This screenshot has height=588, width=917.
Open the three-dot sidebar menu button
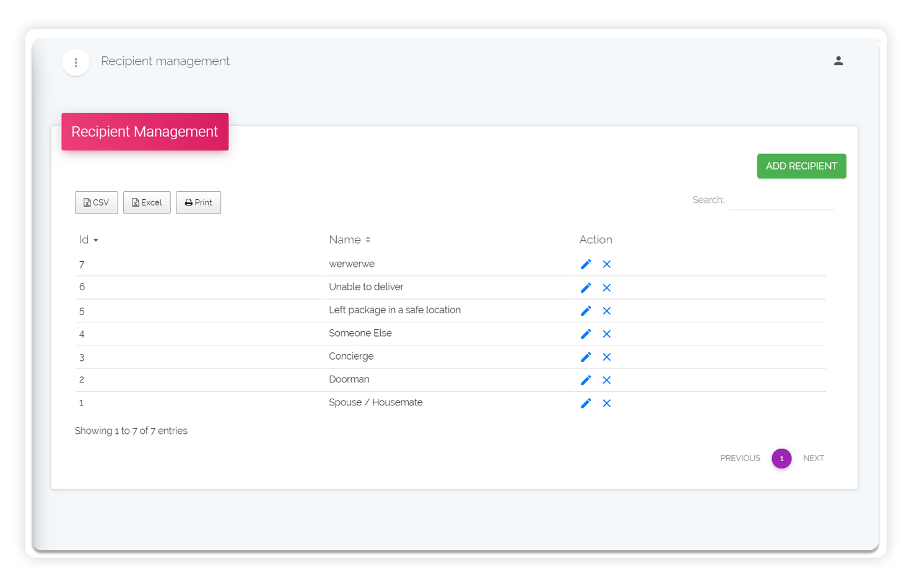click(76, 63)
